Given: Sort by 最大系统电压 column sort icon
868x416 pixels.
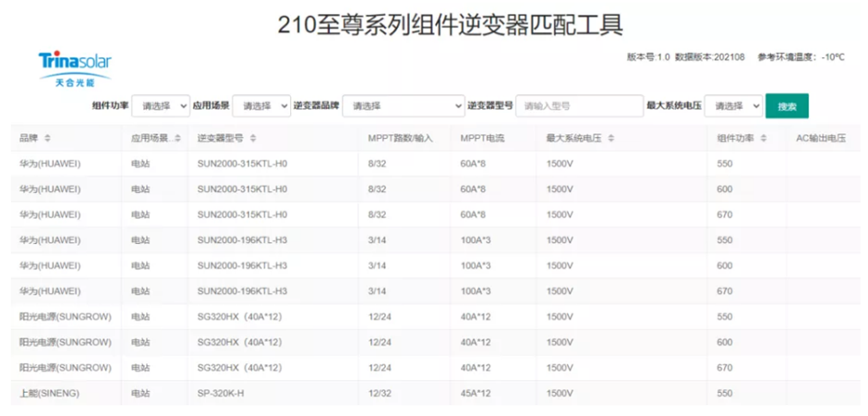Looking at the screenshot, I should point(611,139).
